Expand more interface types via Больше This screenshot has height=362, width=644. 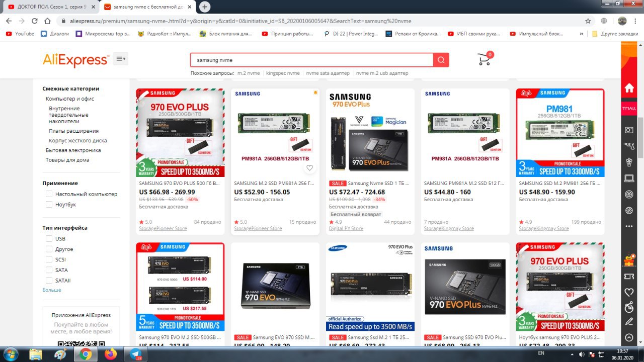[52, 290]
